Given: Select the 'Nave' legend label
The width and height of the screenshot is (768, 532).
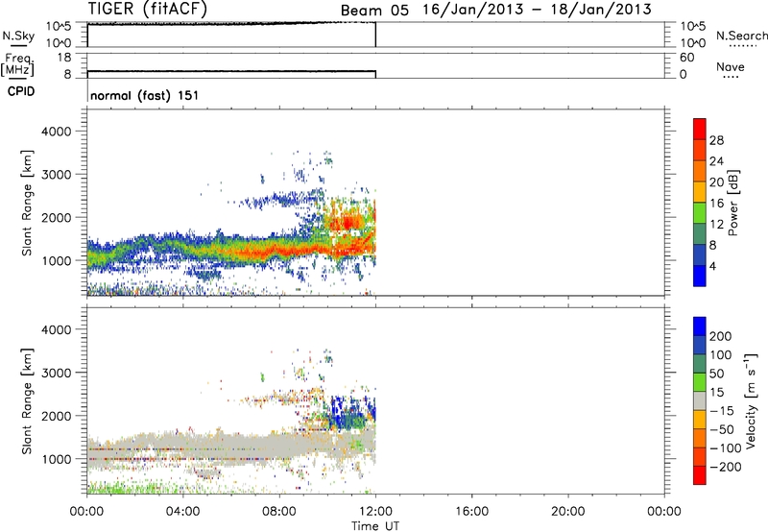Looking at the screenshot, I should 731,66.
